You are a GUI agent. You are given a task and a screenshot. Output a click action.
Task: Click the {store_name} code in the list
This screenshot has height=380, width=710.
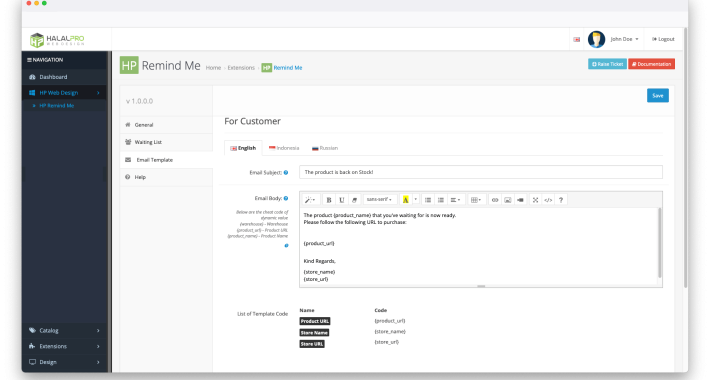point(390,332)
